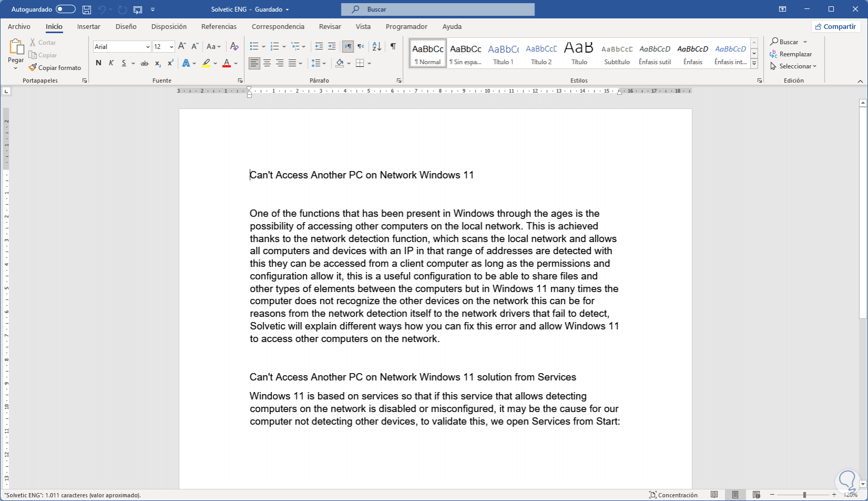
Task: Open line and paragraph spacing options
Action: tap(316, 63)
